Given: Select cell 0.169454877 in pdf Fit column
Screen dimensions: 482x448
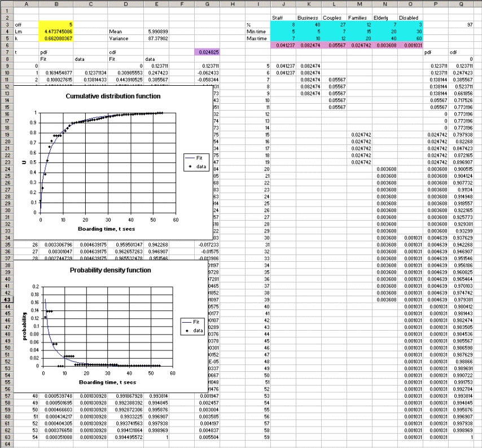Looking at the screenshot, I should pyautogui.click(x=56, y=73).
